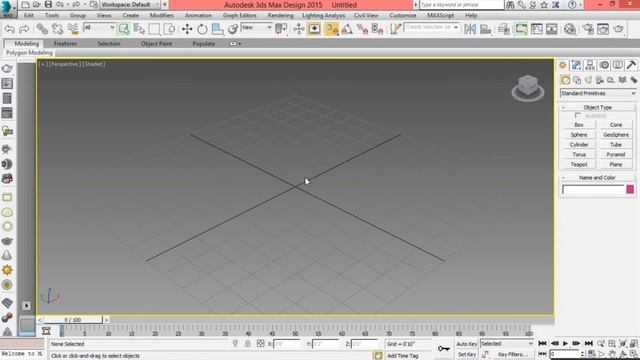Click the Plane object type button
Screen dimensions: 640x360
(x=616, y=164)
